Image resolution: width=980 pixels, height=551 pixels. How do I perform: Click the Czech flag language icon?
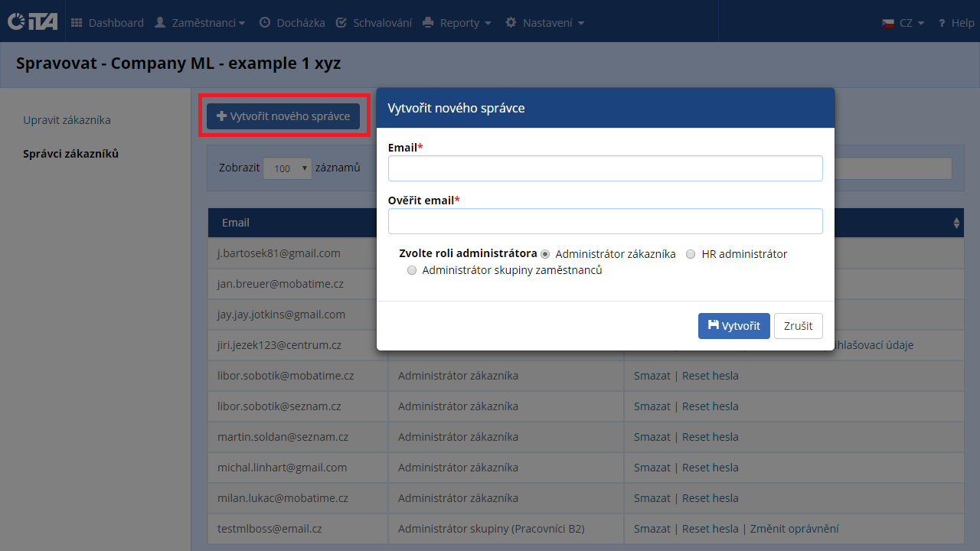[x=888, y=23]
